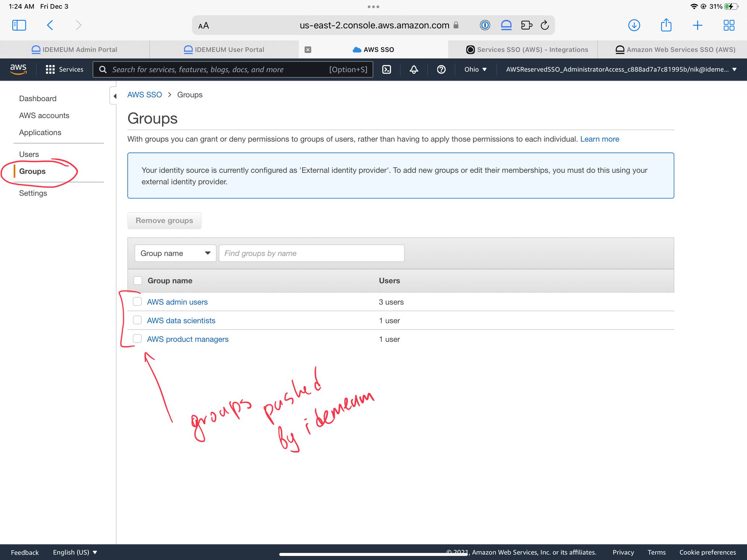Check the AWS data scientists checkbox
The height and width of the screenshot is (560, 747).
pos(137,320)
